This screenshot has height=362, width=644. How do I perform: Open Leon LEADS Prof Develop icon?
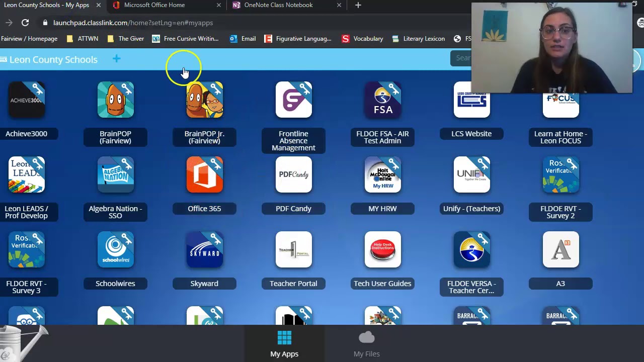click(x=26, y=174)
